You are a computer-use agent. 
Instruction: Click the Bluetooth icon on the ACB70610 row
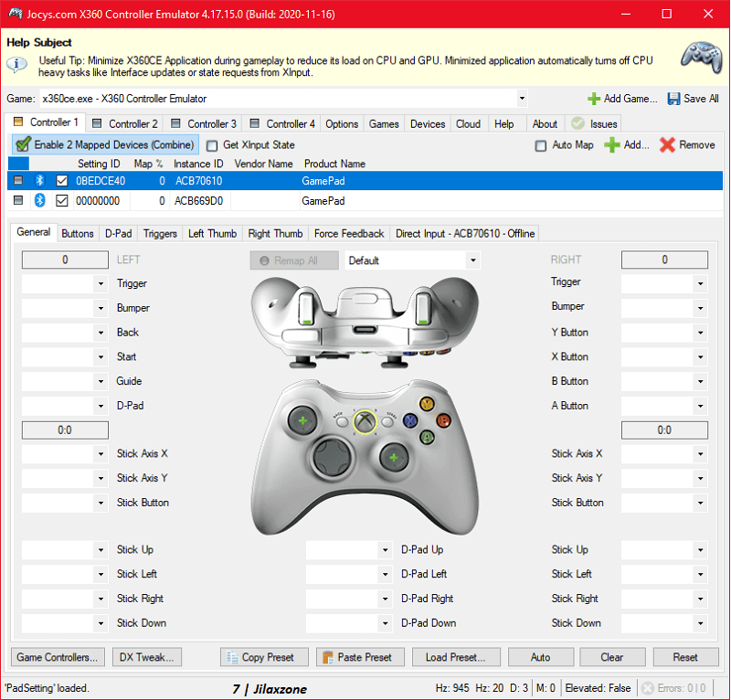38,180
